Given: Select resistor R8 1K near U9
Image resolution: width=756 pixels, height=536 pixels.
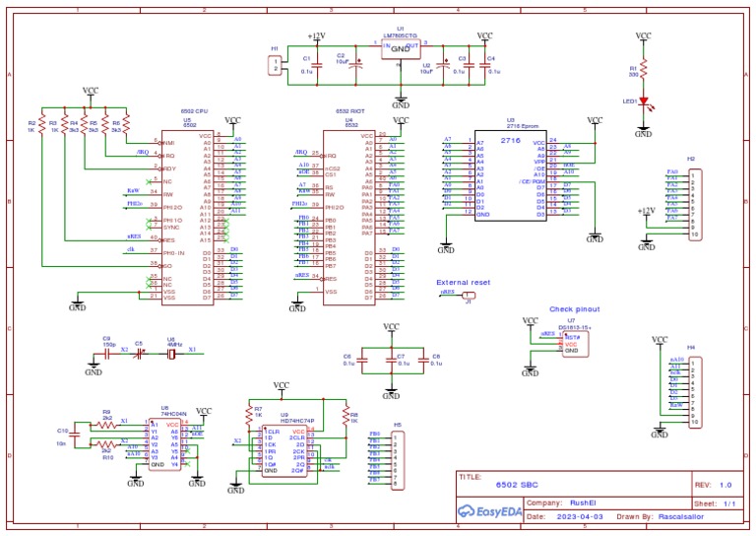Looking at the screenshot, I should point(346,416).
